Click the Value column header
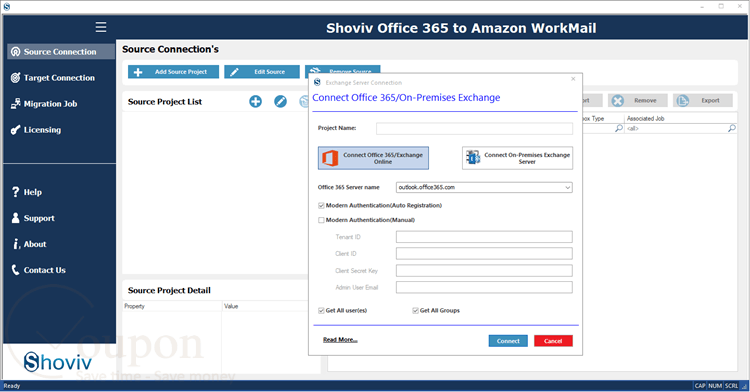Image resolution: width=750 pixels, height=392 pixels. point(265,306)
